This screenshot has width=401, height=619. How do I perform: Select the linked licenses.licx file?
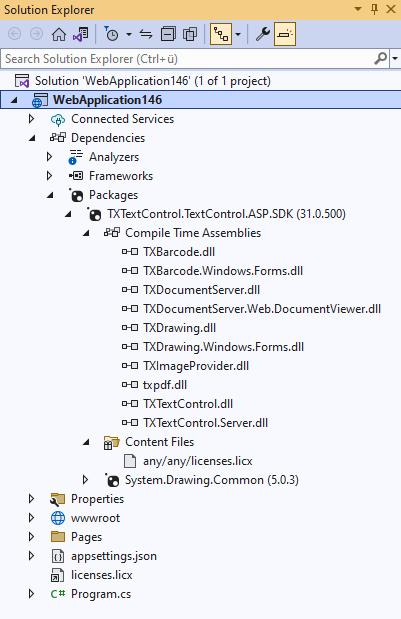click(101, 575)
